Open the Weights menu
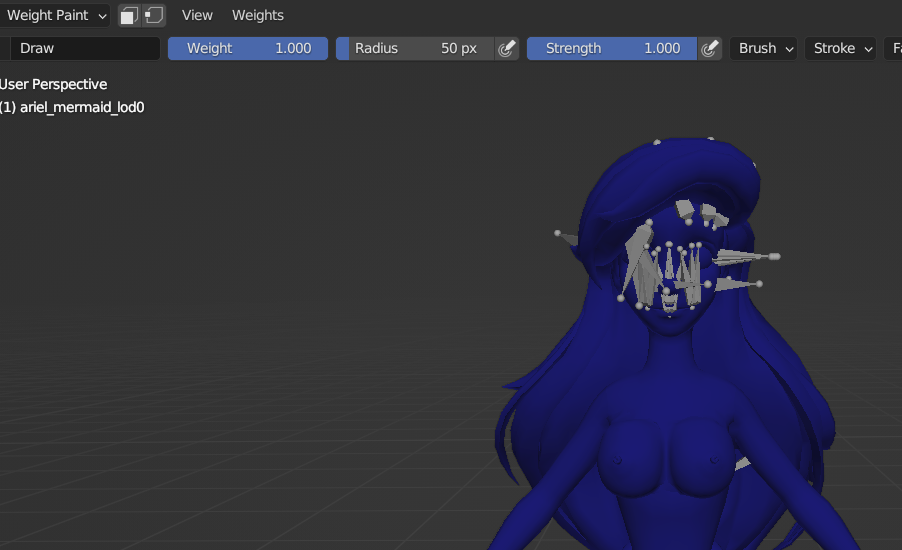Image resolution: width=902 pixels, height=550 pixels. coord(258,16)
